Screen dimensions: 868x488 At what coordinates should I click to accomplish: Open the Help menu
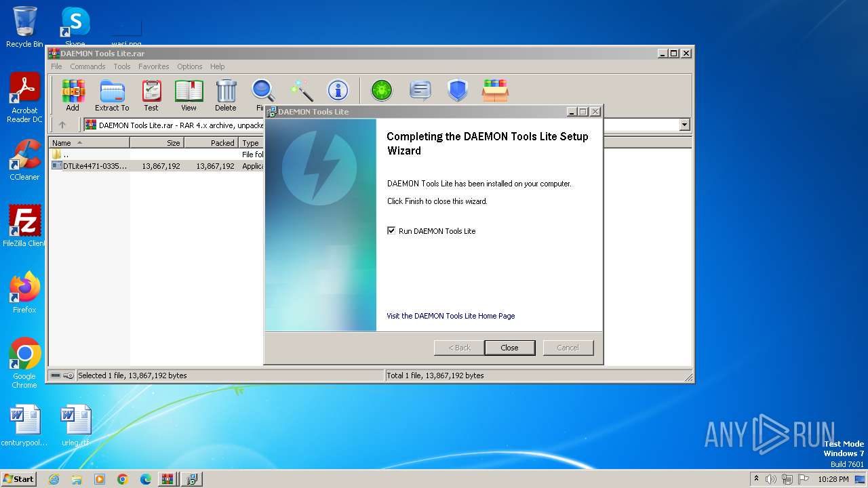[x=217, y=66]
